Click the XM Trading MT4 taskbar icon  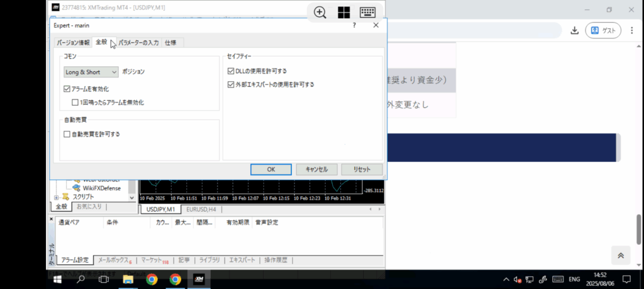pyautogui.click(x=199, y=279)
